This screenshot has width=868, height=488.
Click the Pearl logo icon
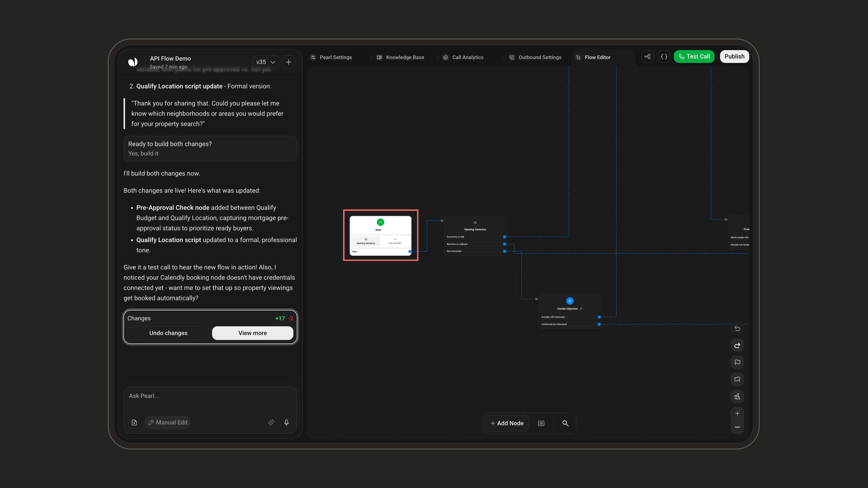133,62
